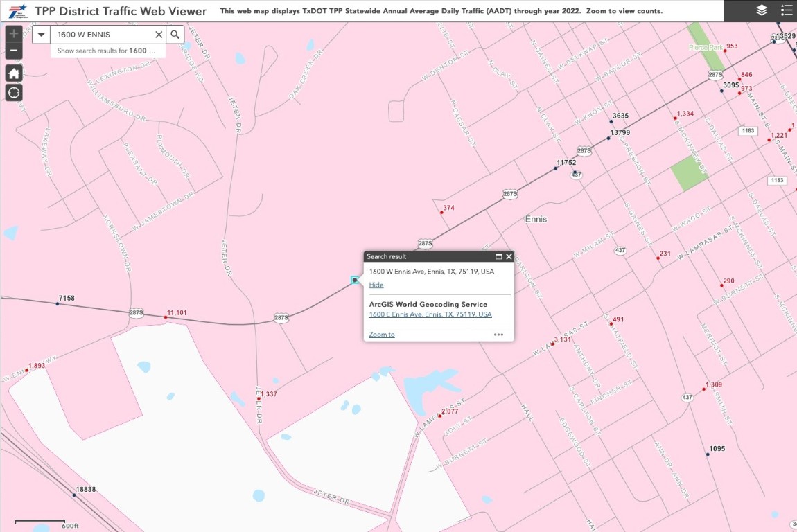The height and width of the screenshot is (532, 797).
Task: Maximize the Search result popup
Action: 498,256
